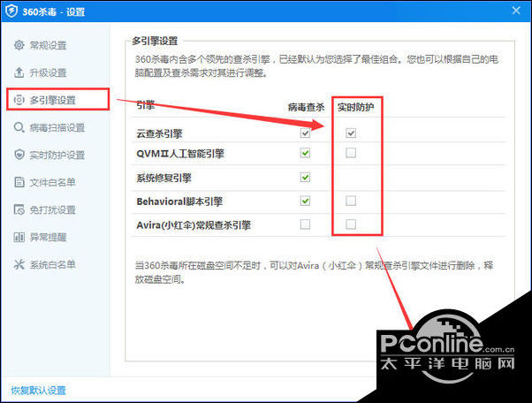
Task: Click the 病毒查杀 column header
Action: click(x=306, y=107)
